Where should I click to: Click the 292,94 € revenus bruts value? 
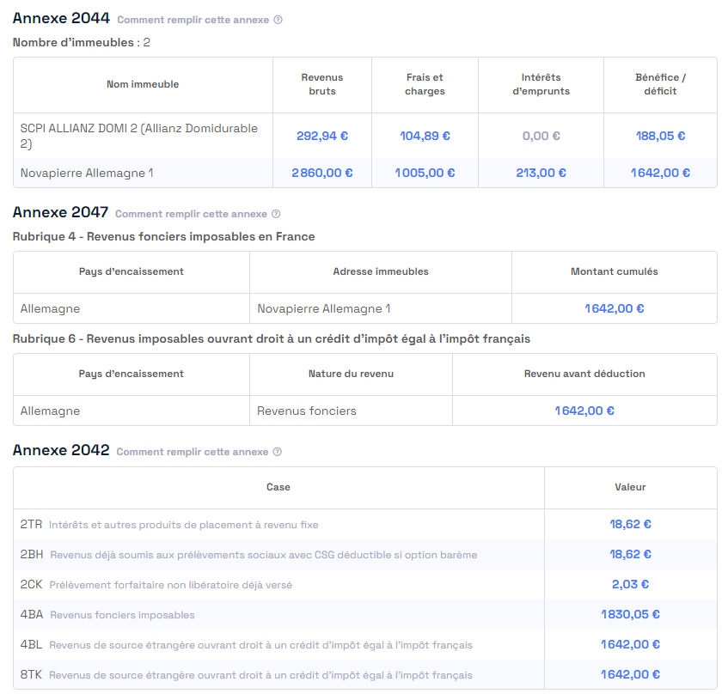point(321,136)
